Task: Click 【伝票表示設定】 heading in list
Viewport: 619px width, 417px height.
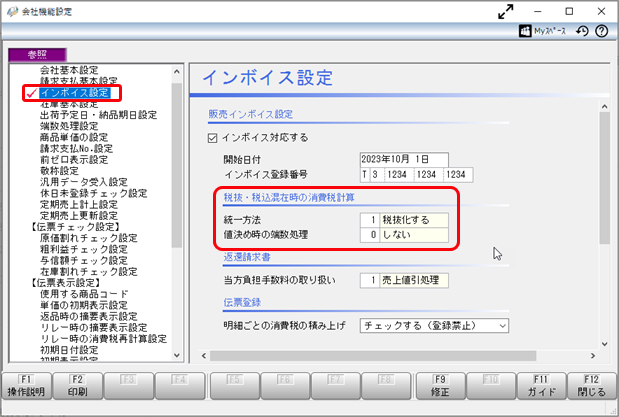Action: [66, 283]
